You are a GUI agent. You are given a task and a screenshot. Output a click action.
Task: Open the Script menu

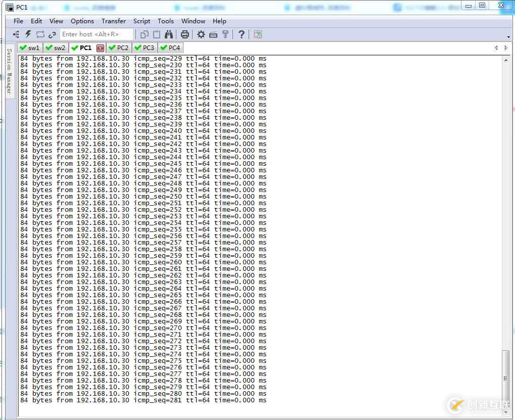(x=142, y=21)
